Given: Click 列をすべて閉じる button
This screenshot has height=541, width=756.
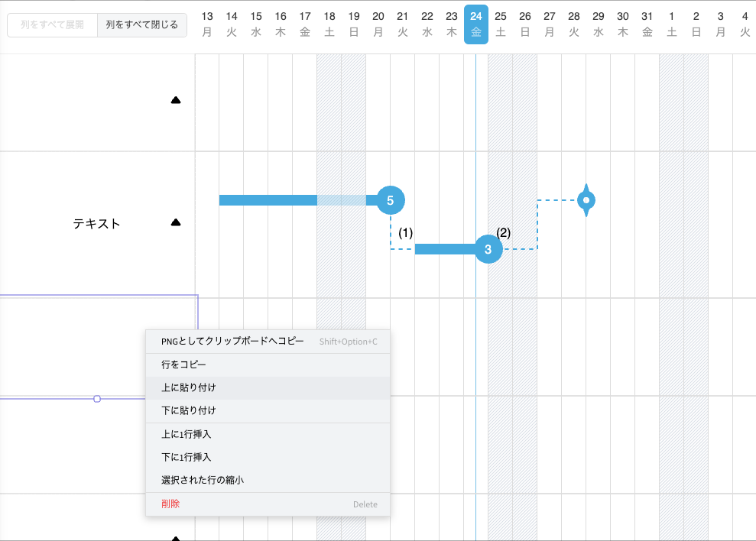Looking at the screenshot, I should click(142, 25).
